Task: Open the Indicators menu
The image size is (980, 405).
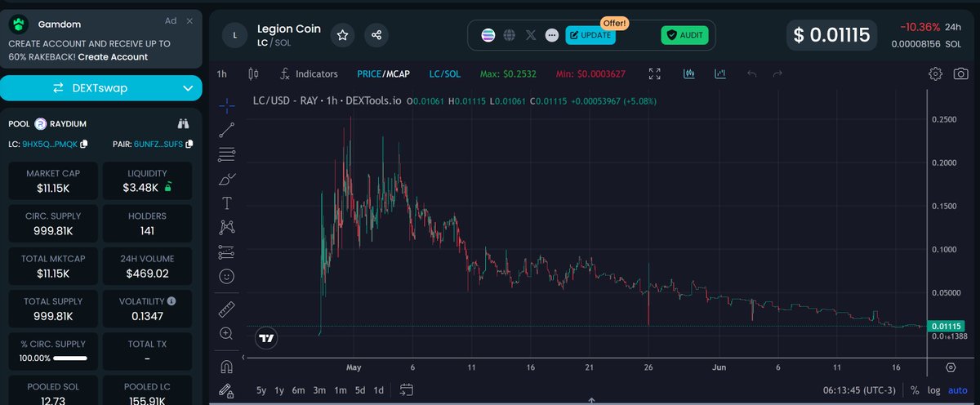Action: 309,73
